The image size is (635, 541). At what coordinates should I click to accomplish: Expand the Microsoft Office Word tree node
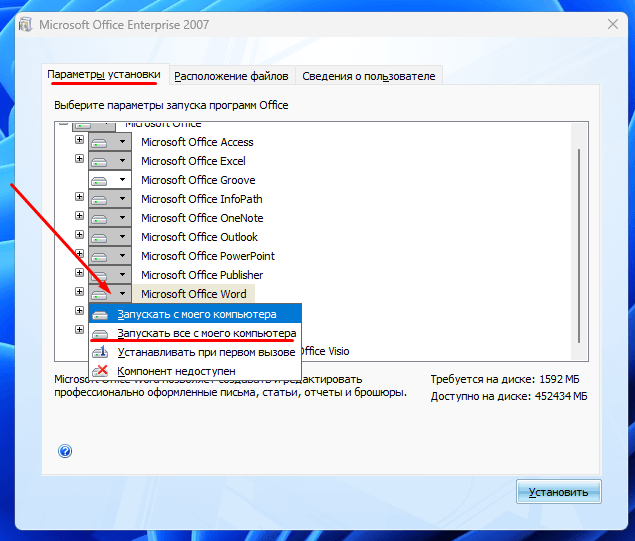pos(79,292)
